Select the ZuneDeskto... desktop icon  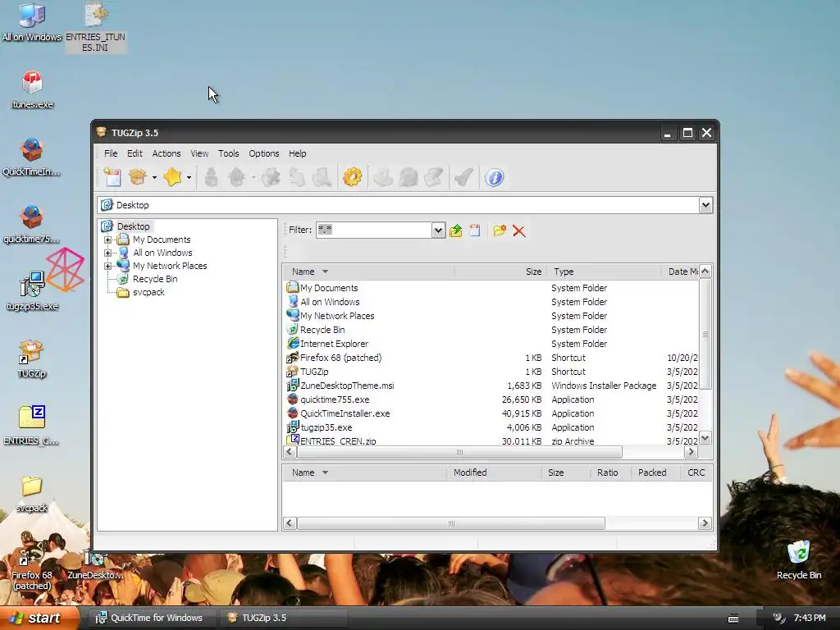click(x=95, y=565)
